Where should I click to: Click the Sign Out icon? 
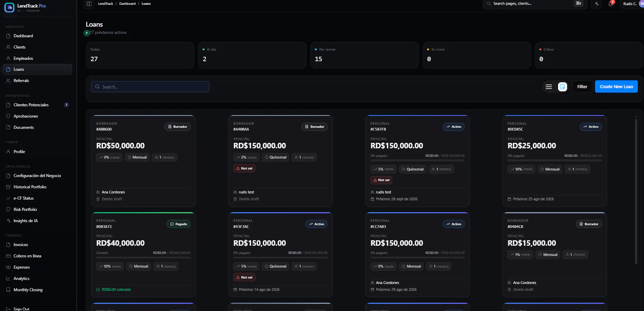coord(8,309)
